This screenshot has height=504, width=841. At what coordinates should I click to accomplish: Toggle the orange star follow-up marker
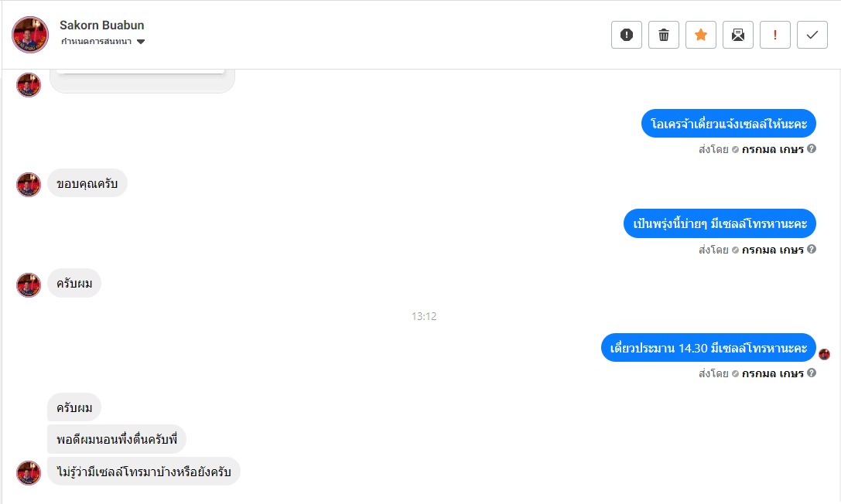point(700,35)
